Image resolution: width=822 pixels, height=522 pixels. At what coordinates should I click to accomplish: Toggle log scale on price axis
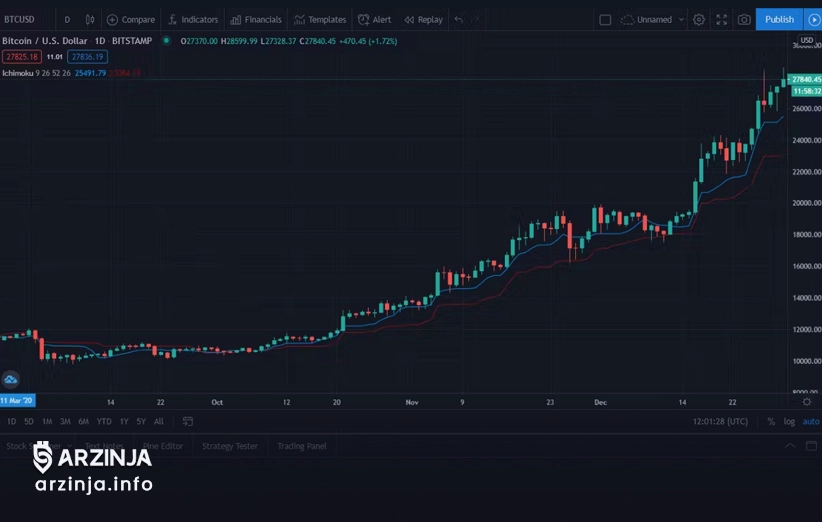click(789, 421)
